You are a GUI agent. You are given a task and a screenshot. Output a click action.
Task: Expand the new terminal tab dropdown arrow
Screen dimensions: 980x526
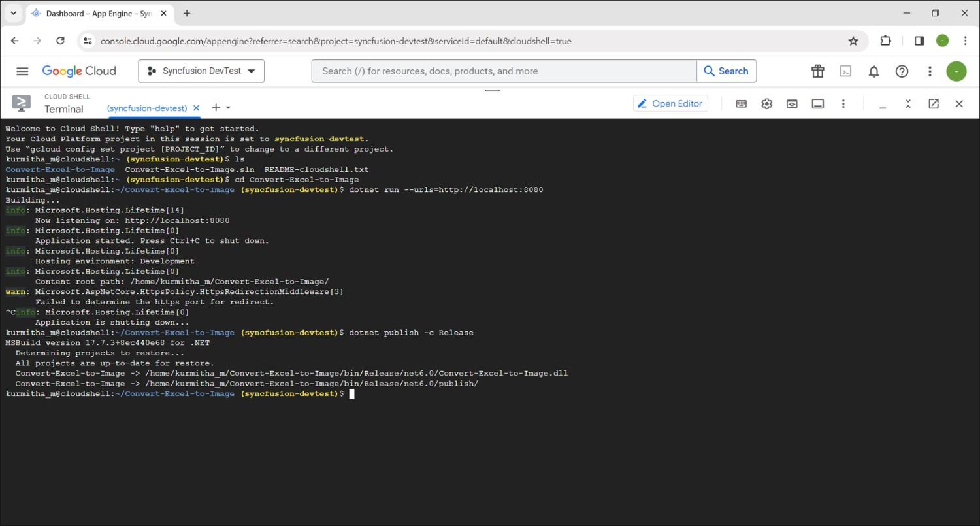click(x=228, y=108)
